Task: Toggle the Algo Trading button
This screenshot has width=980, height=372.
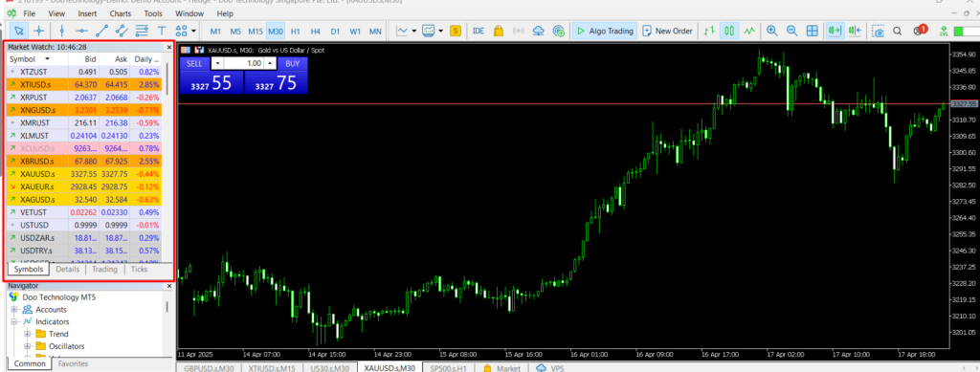Action: 605,31
